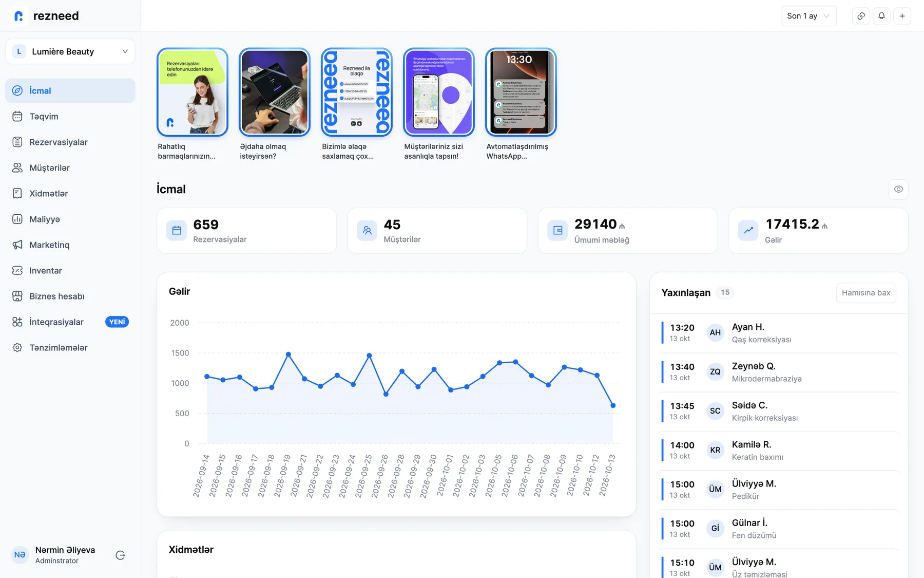This screenshot has width=924, height=578.
Task: Click the logout icon next to Nərmin Əliyeva
Action: click(120, 555)
